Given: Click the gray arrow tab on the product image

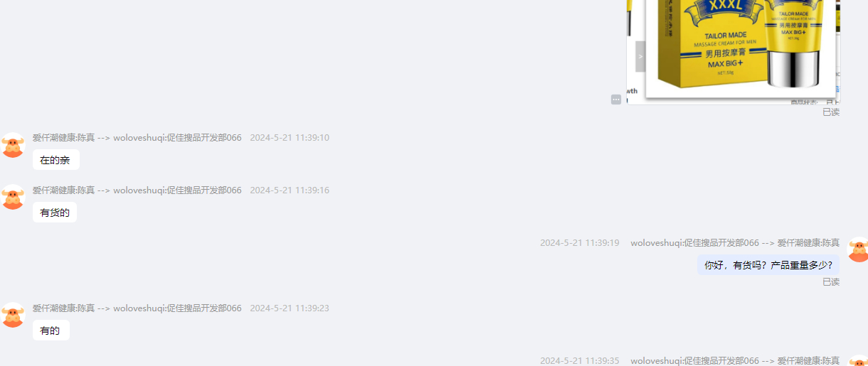Looking at the screenshot, I should click(640, 56).
